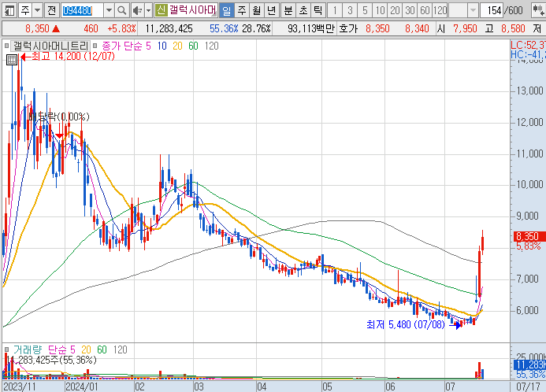Image resolution: width=546 pixels, height=392 pixels.
Task: Click the blue volume tag 11,283 on axis
Action: tap(529, 364)
